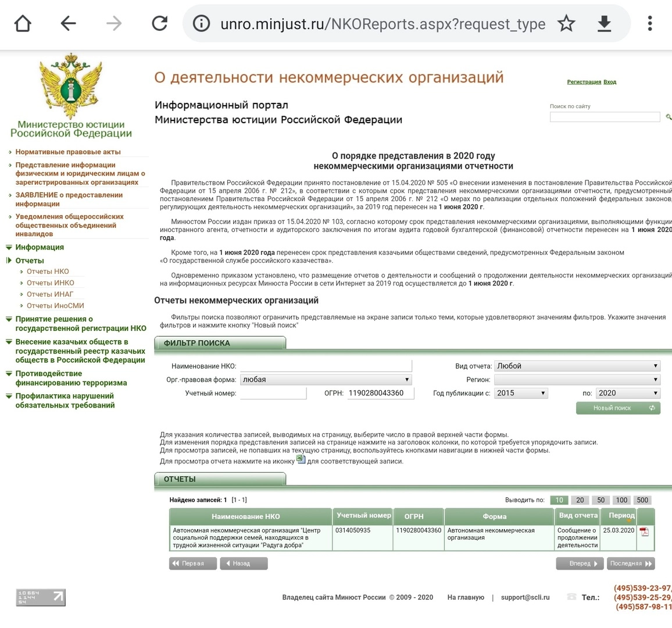The height and width of the screenshot is (628, 672).
Task: Sort results by 'Период' column header
Action: (x=621, y=516)
